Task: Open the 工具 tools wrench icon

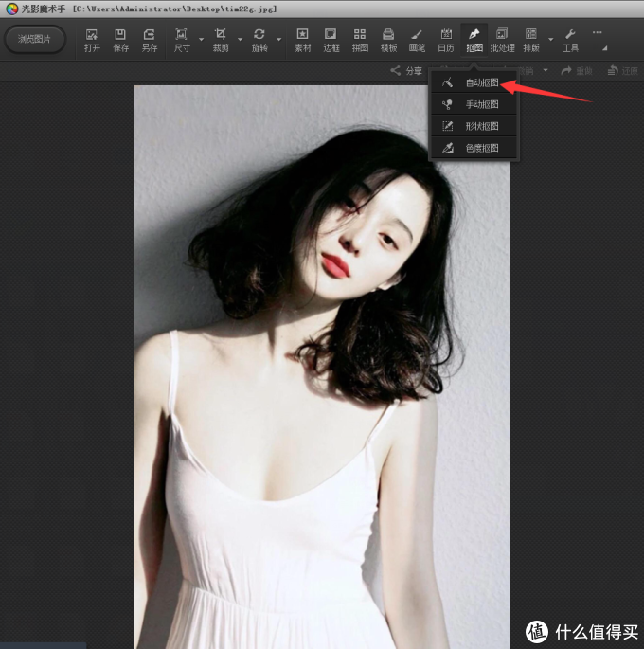Action: click(x=570, y=41)
